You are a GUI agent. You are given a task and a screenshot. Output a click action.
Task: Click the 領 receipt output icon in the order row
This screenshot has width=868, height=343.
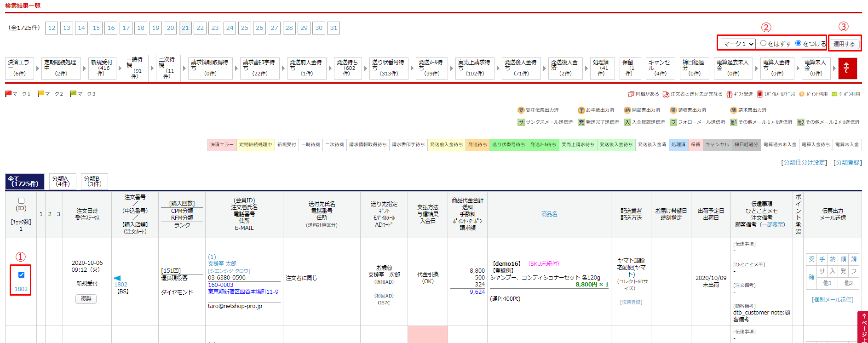click(843, 259)
